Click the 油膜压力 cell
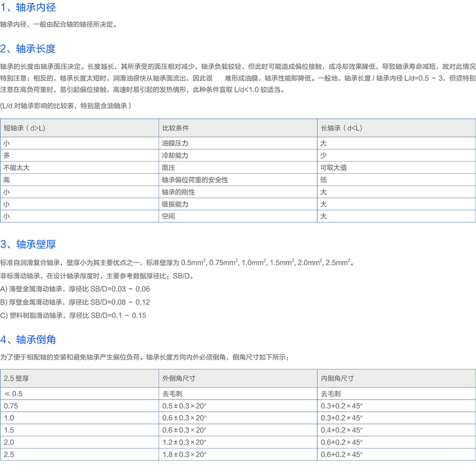The width and height of the screenshot is (476, 465). pos(238,143)
